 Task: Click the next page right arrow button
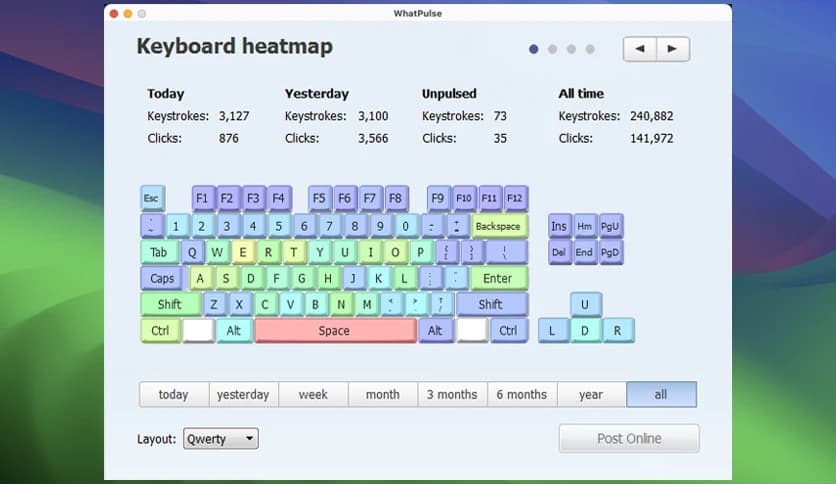pos(673,49)
